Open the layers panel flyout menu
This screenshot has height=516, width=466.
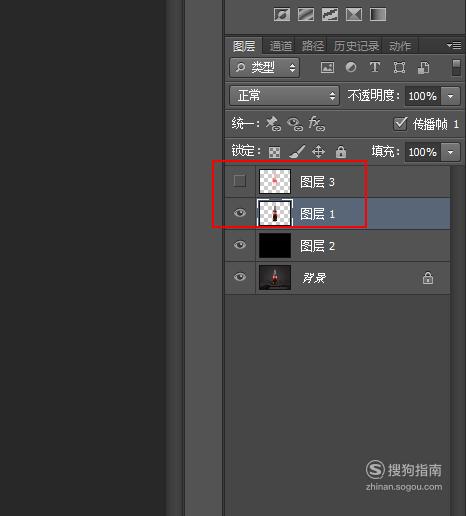point(454,45)
